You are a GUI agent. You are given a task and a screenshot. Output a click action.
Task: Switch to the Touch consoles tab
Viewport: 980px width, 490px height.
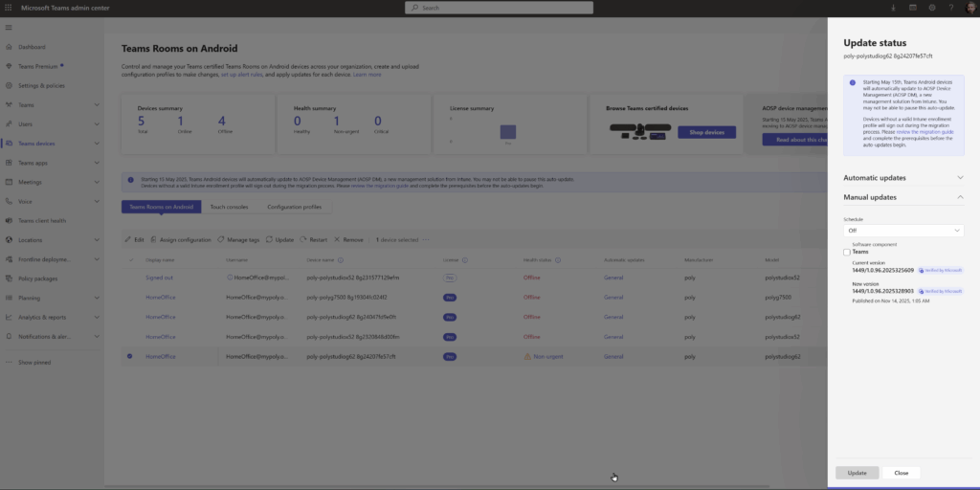coord(230,207)
